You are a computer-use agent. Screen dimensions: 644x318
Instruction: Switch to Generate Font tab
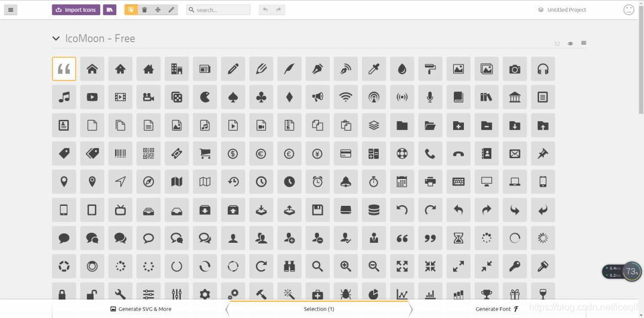pos(497,309)
